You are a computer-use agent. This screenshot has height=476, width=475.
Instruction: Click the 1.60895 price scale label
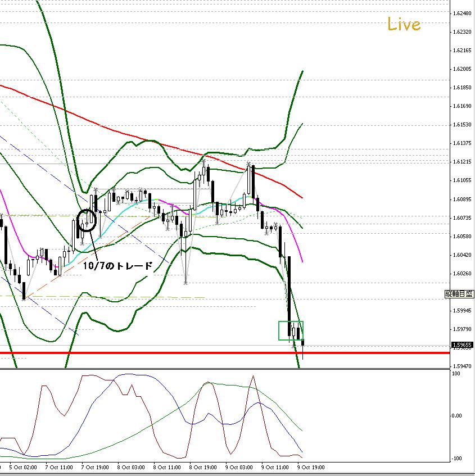pos(462,199)
